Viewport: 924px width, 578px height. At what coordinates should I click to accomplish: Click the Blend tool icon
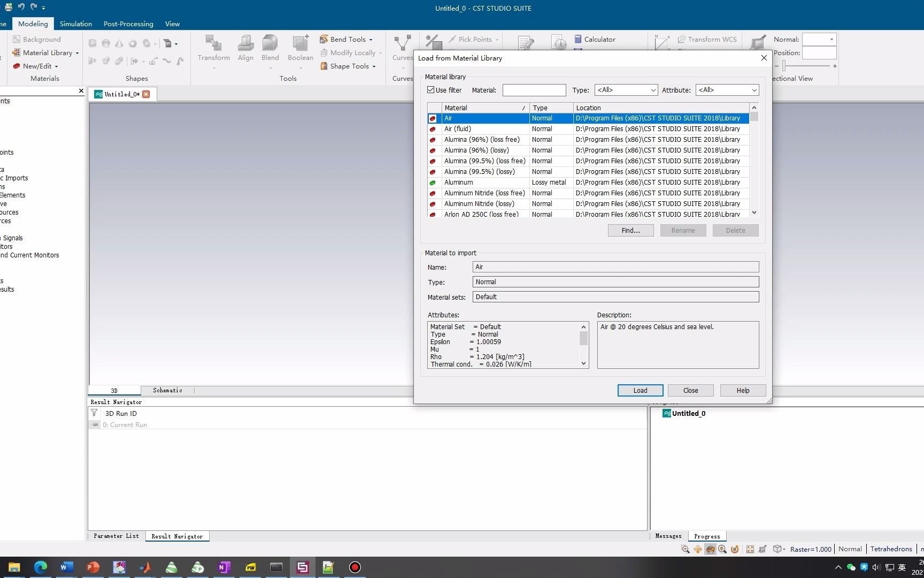tap(270, 43)
